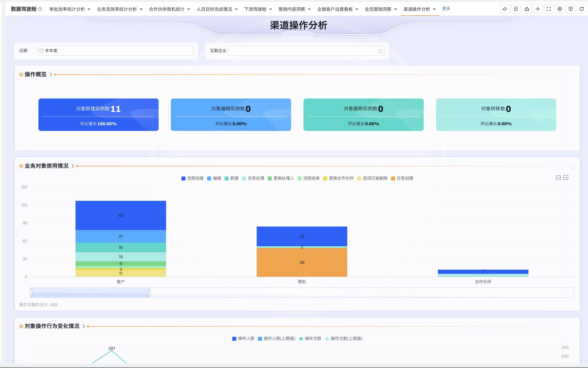This screenshot has width=588, height=368.
Task: Click the add bookmark icon
Action: 516,9
